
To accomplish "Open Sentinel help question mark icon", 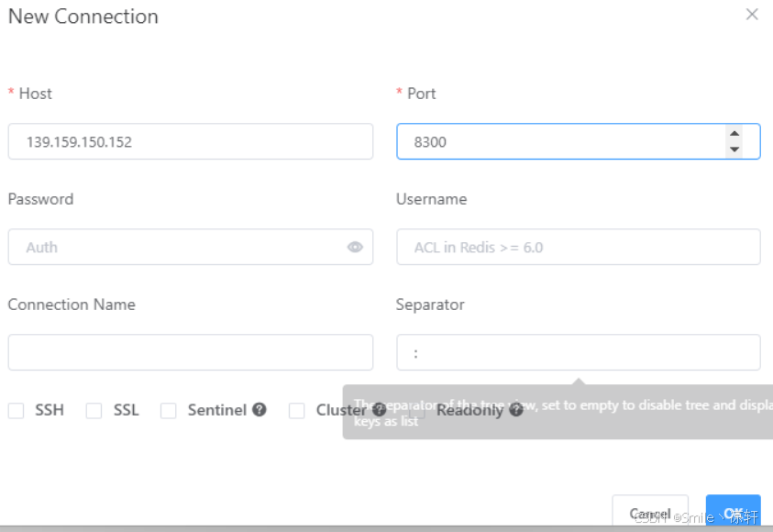I will 260,409.
